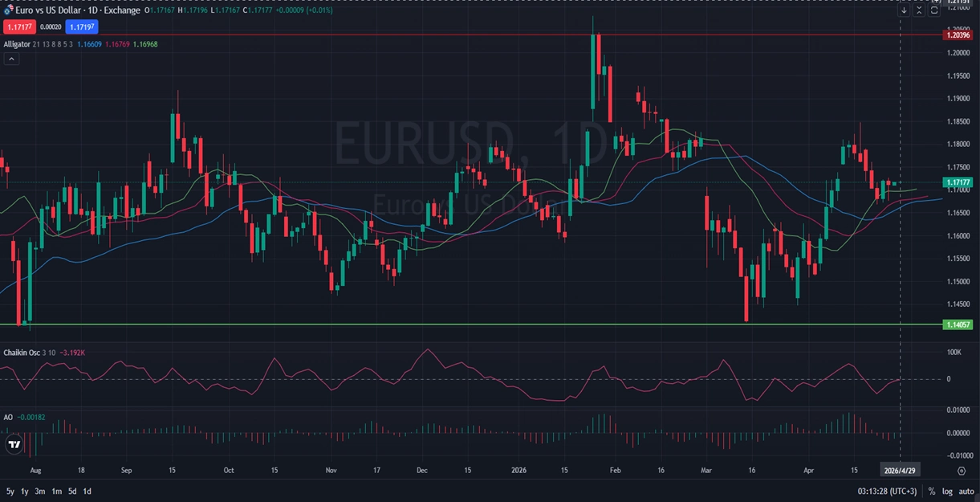Toggle auto scale mode
This screenshot has height=502, width=980.
coord(966,491)
